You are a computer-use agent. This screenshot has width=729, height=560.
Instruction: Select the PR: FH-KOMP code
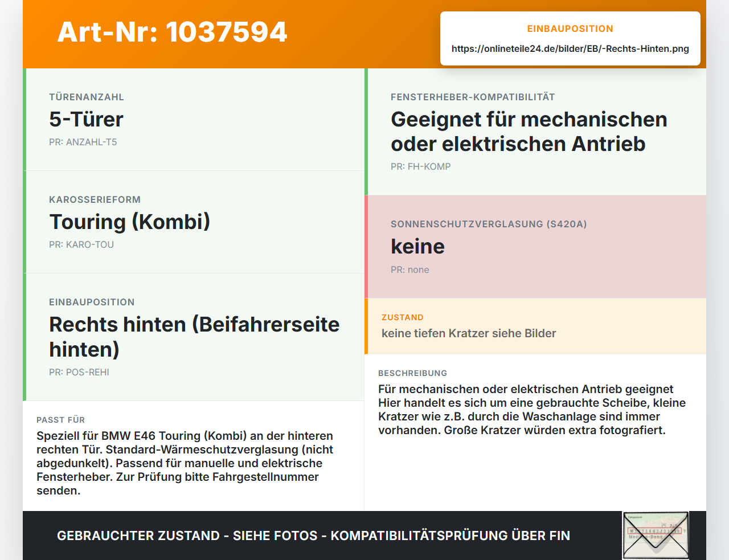click(421, 167)
